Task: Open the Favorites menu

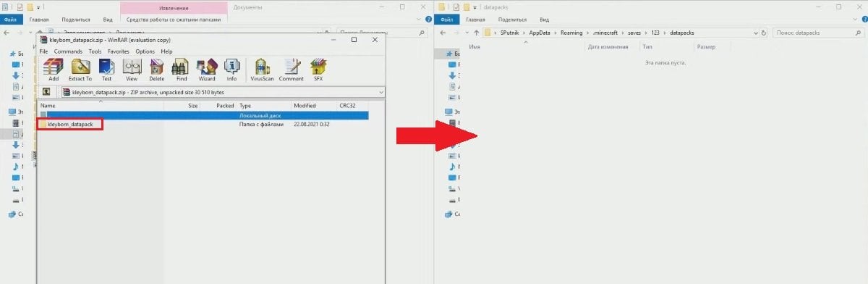Action: point(119,51)
